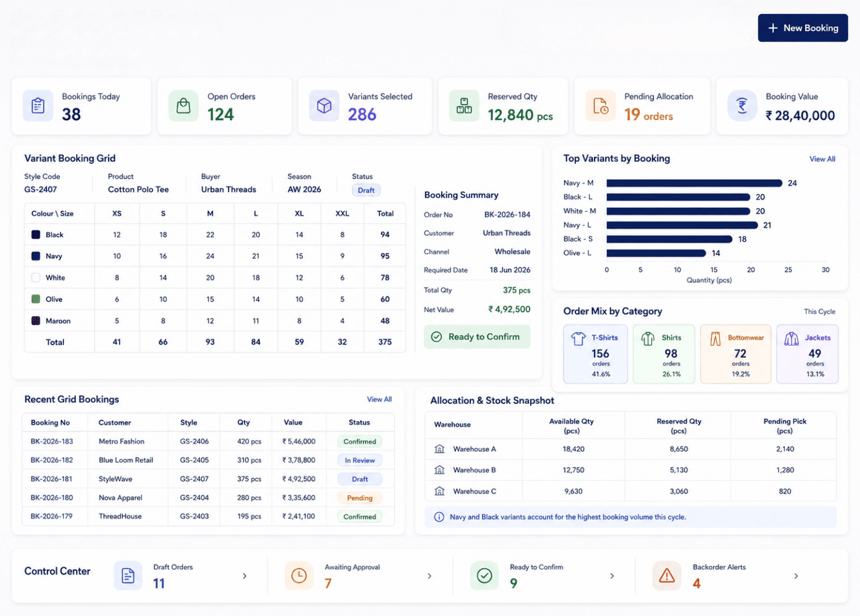Open the Bottomwear 72 orders card

click(735, 354)
